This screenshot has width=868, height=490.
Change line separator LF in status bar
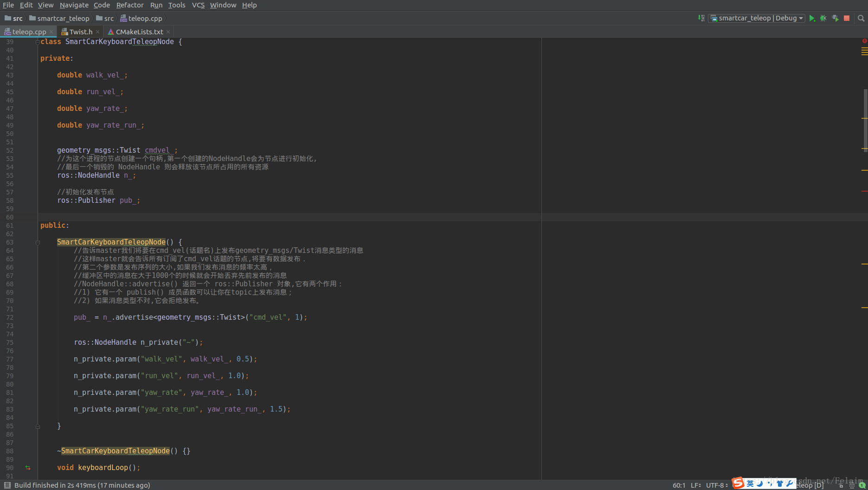[696, 485]
